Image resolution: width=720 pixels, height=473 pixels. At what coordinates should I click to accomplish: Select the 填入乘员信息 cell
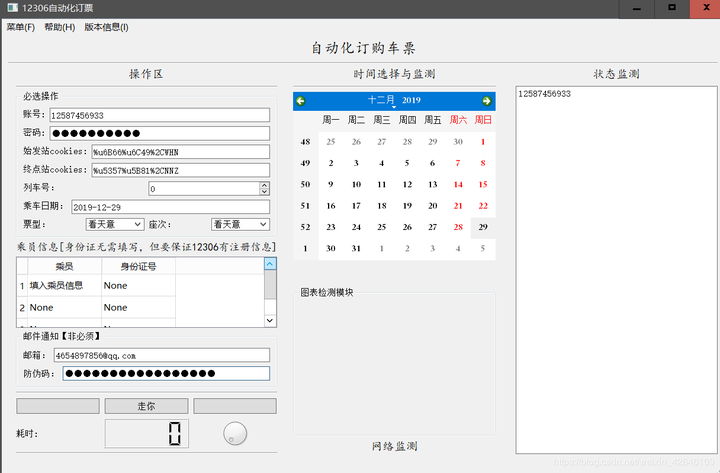(65, 286)
